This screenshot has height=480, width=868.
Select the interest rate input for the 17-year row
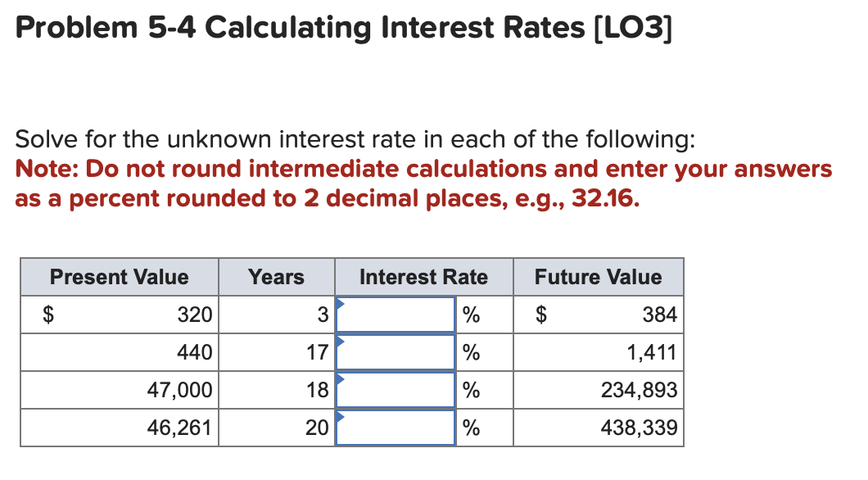(x=396, y=351)
